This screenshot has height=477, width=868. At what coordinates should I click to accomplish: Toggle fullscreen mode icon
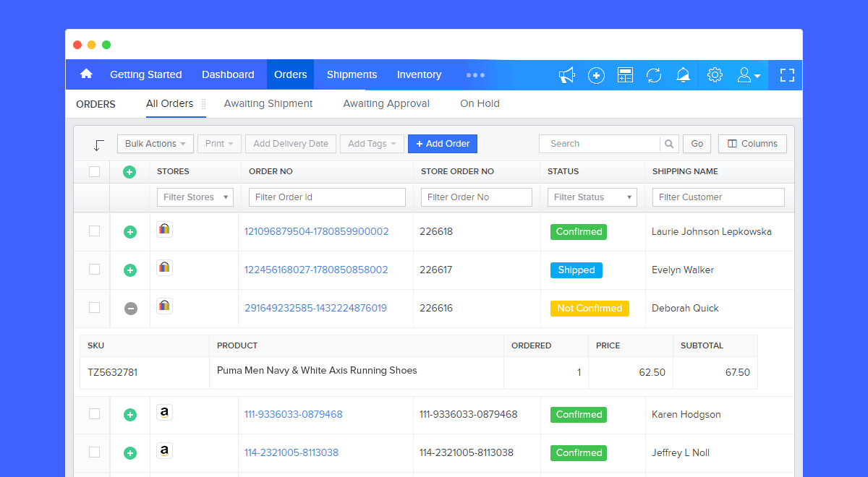(x=787, y=75)
